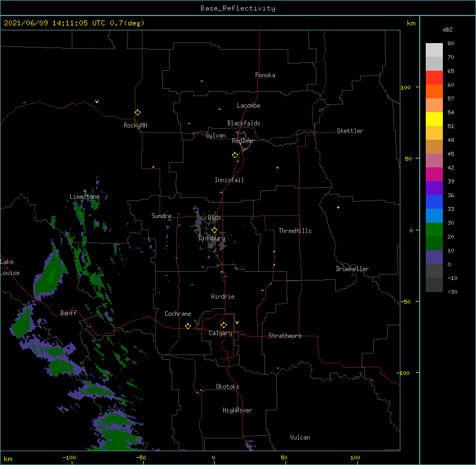Select the yellow diamond marker beside Olds

(214, 230)
